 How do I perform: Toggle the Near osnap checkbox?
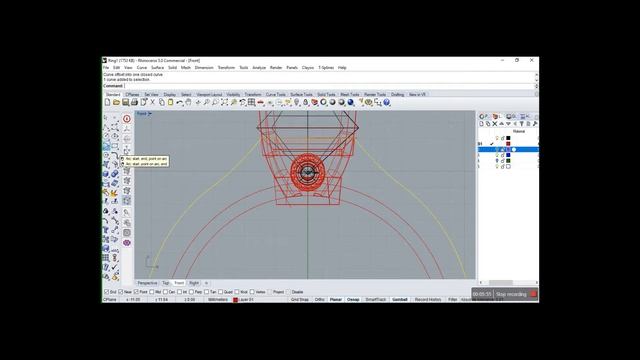(121, 292)
